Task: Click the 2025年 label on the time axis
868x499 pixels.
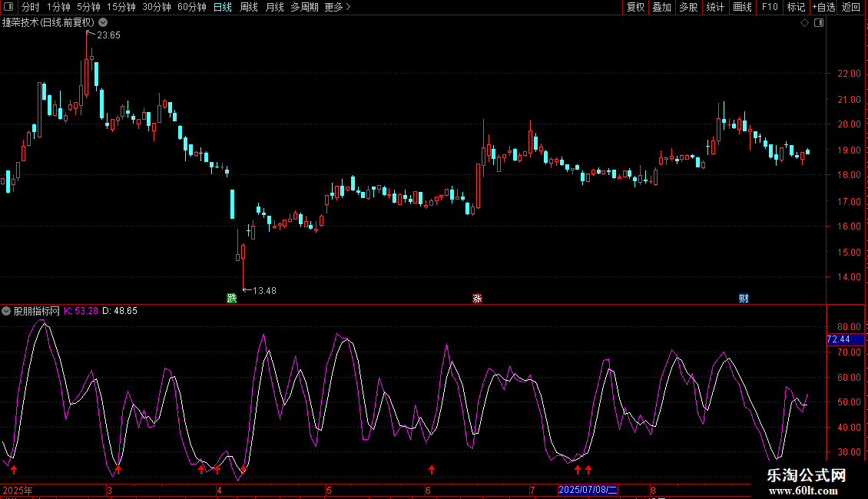Action: pyautogui.click(x=18, y=490)
